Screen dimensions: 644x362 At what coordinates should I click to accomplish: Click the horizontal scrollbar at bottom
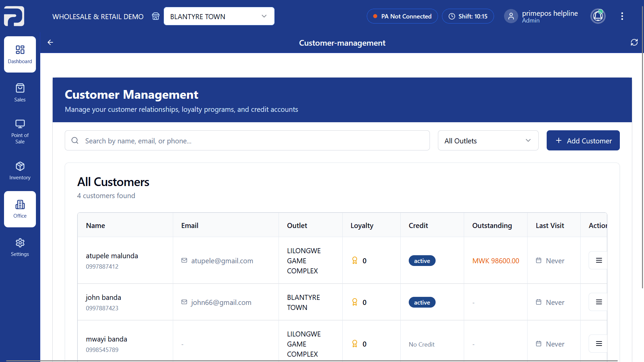tap(312, 361)
